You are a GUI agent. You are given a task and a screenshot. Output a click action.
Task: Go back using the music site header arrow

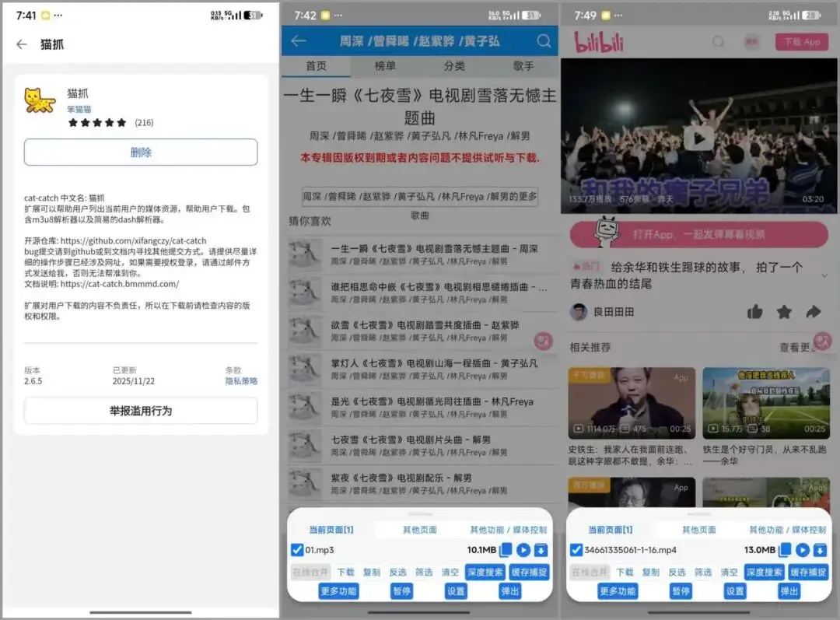[299, 40]
